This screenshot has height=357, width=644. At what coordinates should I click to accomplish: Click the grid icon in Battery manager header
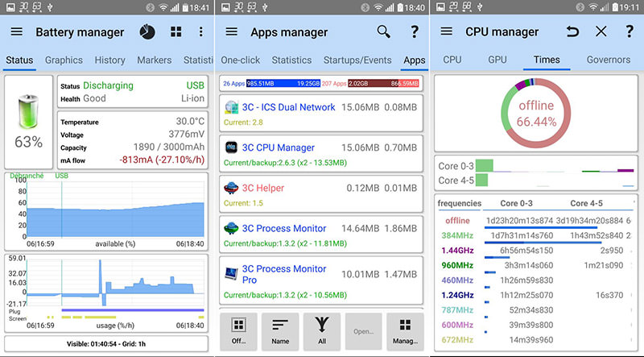click(175, 32)
